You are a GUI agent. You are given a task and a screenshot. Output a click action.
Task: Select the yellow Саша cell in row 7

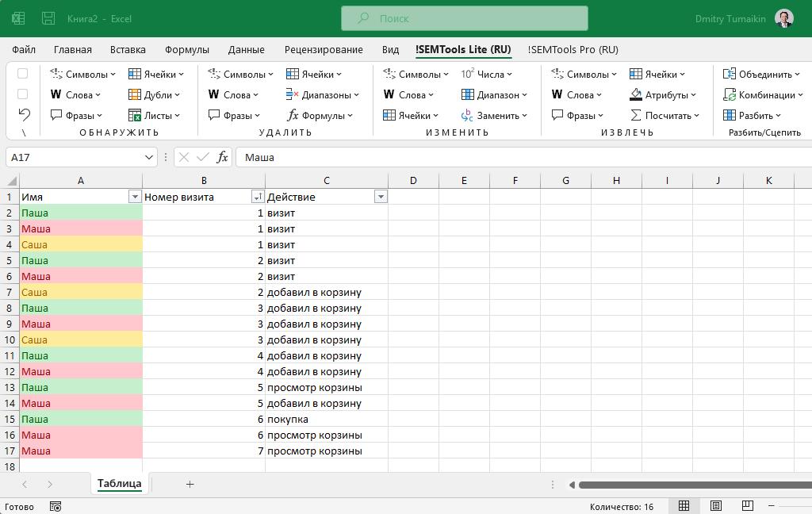point(81,292)
